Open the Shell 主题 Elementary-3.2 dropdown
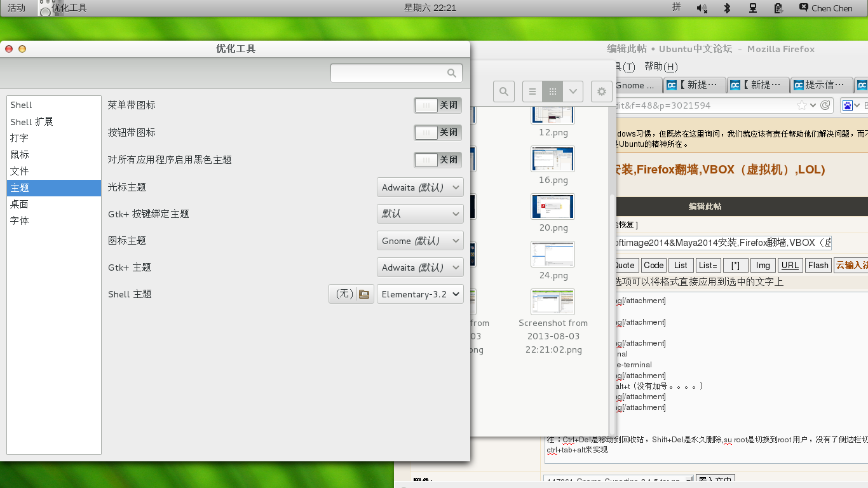 coord(420,294)
